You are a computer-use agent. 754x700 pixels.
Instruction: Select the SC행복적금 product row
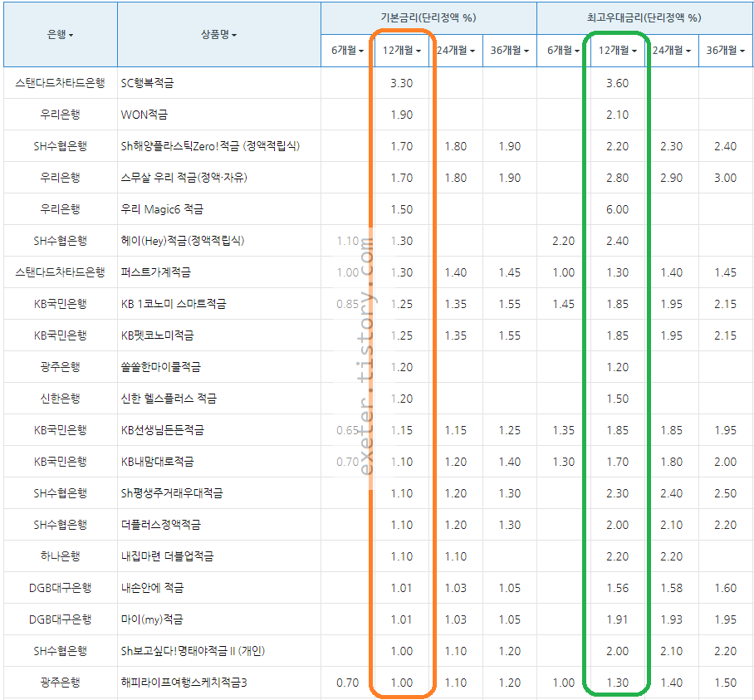click(379, 83)
